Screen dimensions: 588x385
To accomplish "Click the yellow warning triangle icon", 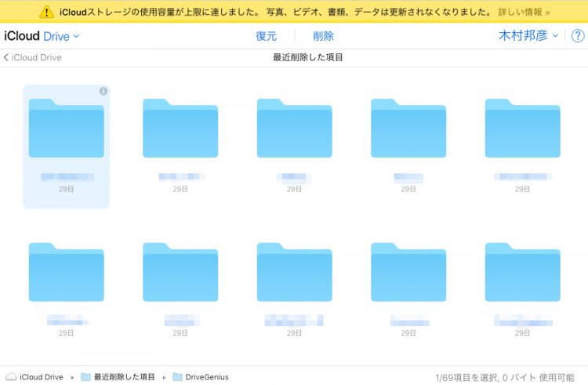I will click(x=46, y=12).
